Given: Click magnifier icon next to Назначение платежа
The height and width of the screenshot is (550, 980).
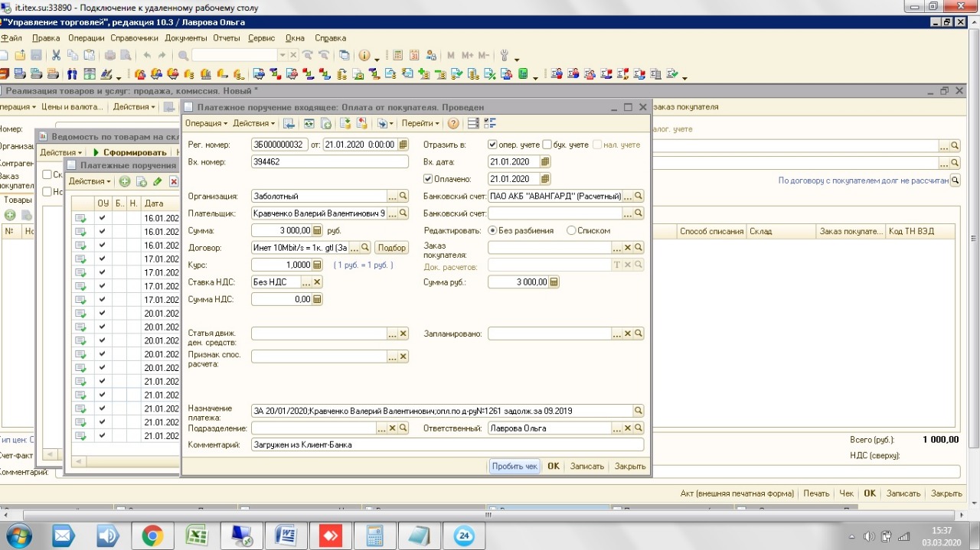Looking at the screenshot, I should tap(639, 411).
